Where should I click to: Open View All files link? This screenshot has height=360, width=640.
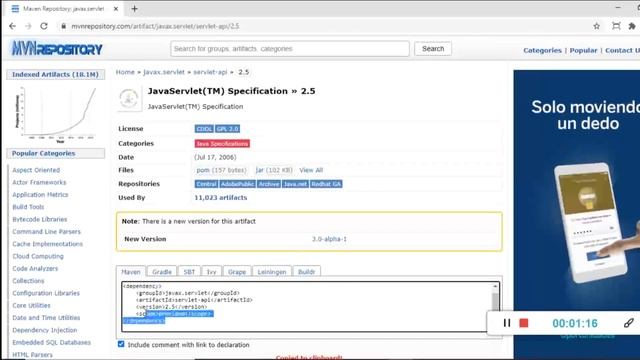point(311,170)
